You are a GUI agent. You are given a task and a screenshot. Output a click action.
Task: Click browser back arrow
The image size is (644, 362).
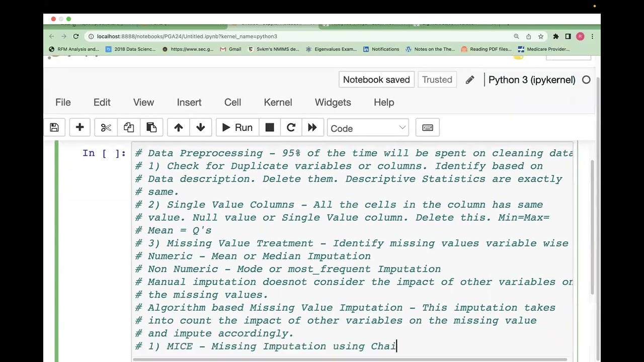[x=51, y=36]
